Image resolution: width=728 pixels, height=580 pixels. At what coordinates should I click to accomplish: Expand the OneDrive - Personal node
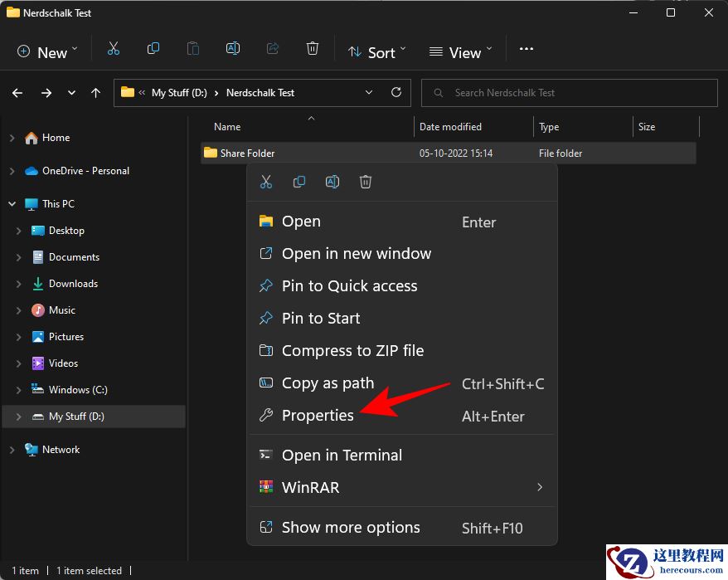pos(12,171)
